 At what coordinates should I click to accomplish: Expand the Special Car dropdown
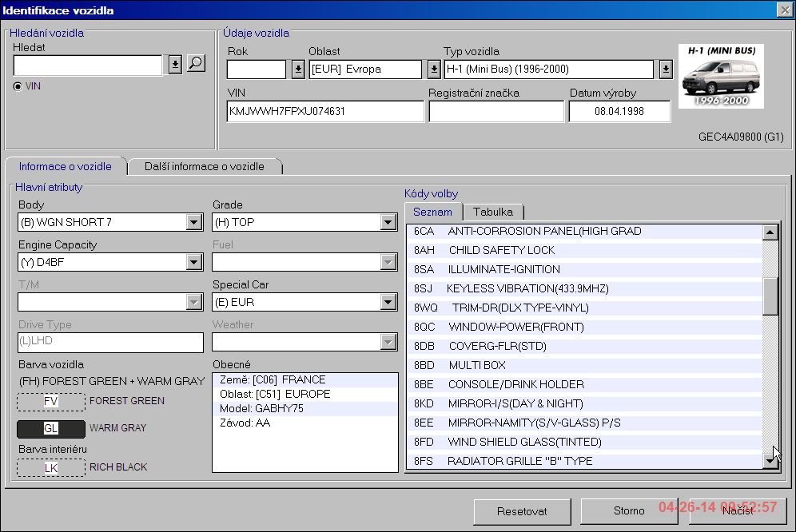[388, 302]
